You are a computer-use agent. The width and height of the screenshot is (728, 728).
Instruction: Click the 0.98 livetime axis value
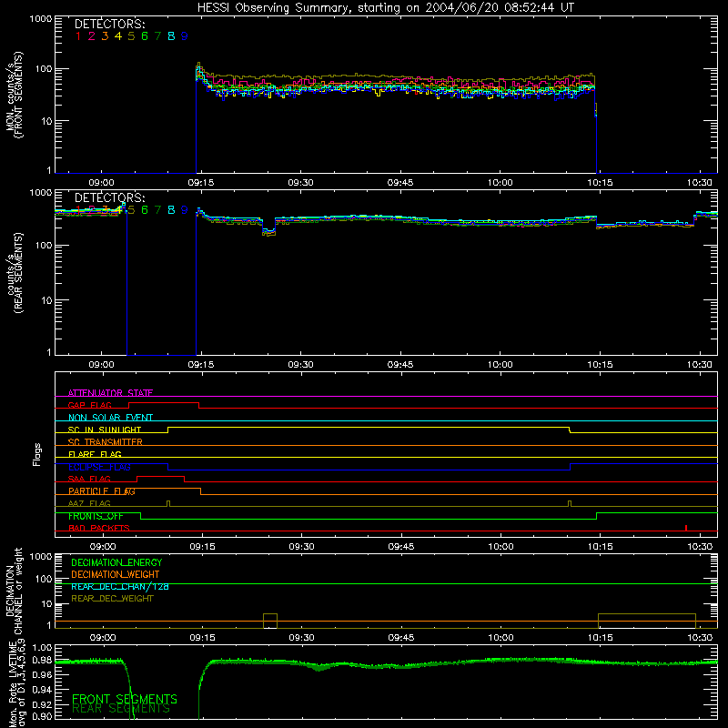click(43, 661)
